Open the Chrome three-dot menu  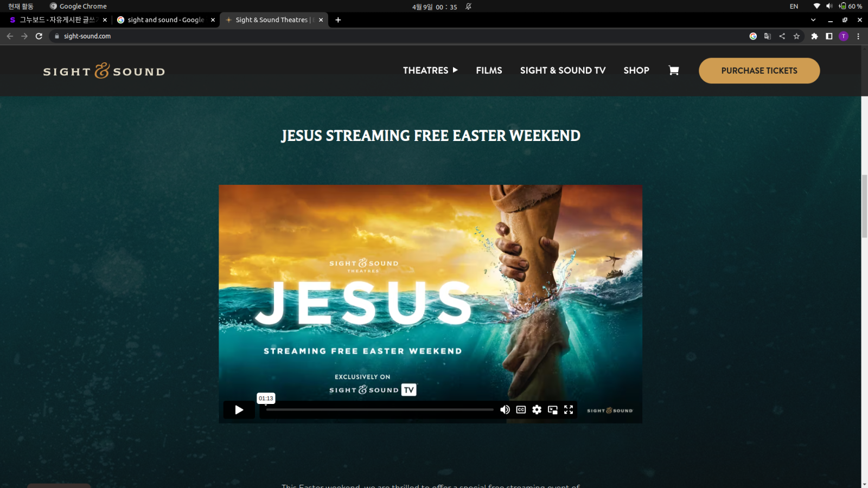858,36
